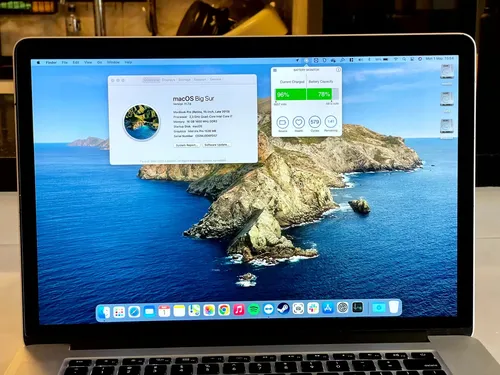The height and width of the screenshot is (375, 500).
Task: Select the Overview tab in About This Mac
Action: [151, 80]
